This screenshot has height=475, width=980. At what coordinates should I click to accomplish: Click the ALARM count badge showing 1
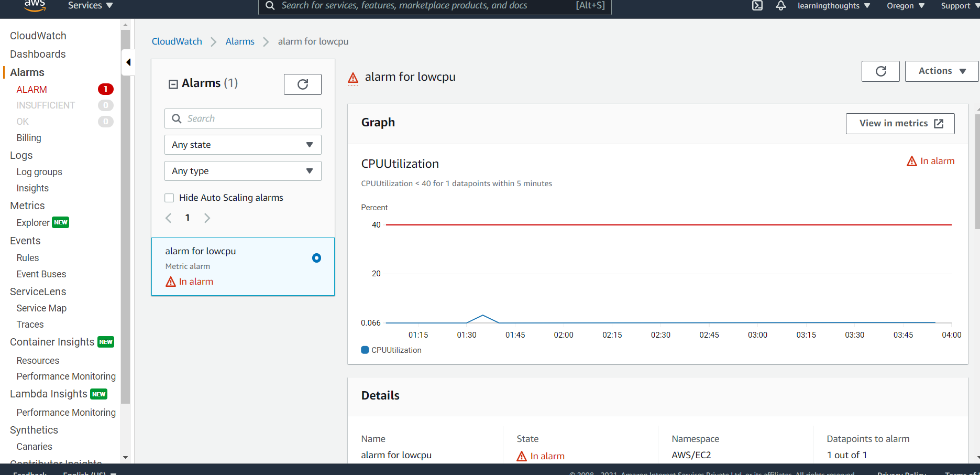click(x=105, y=89)
